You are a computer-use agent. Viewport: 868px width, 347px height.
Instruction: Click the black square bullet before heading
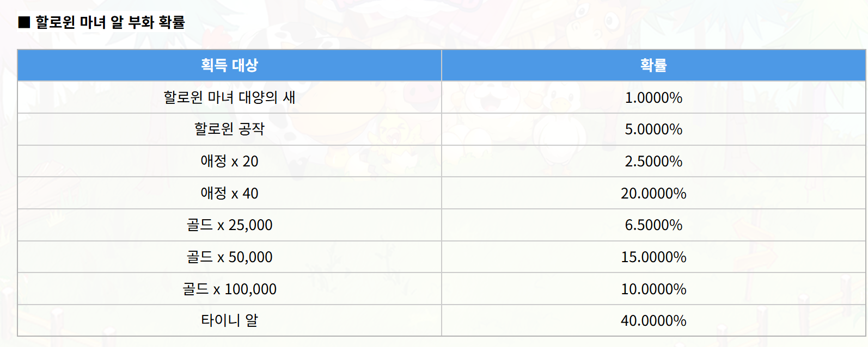[24, 22]
